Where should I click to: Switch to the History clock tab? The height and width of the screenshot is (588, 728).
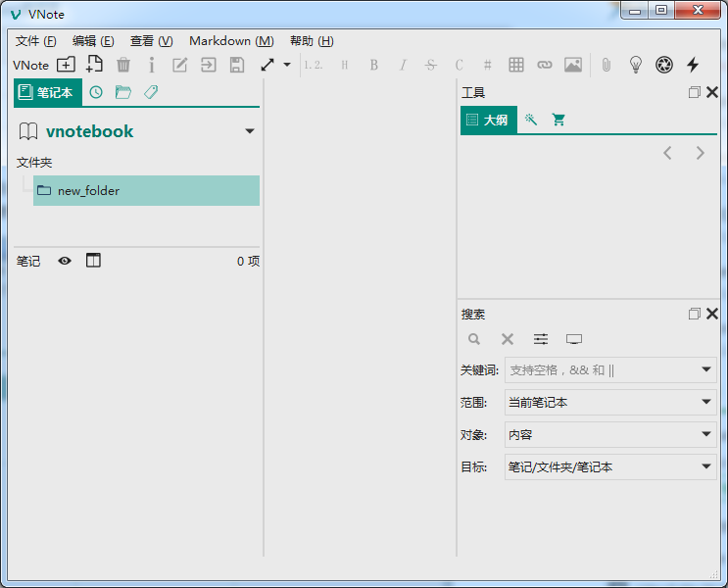coord(96,92)
